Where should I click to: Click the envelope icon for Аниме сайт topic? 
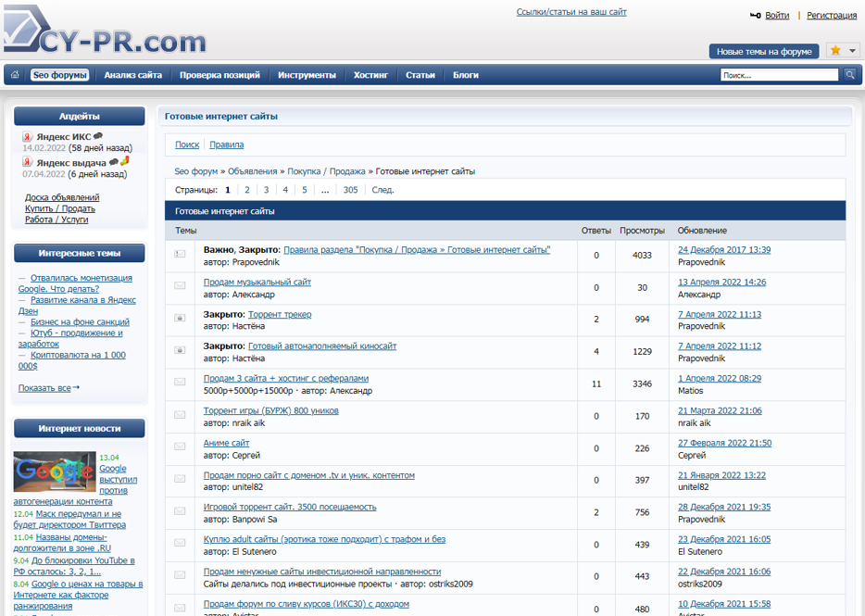180,446
